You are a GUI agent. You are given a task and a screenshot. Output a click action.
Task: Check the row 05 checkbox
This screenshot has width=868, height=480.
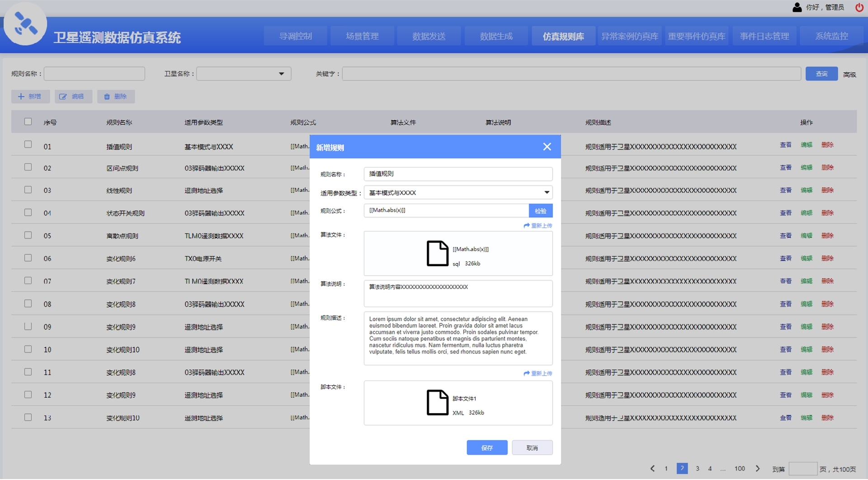point(28,235)
